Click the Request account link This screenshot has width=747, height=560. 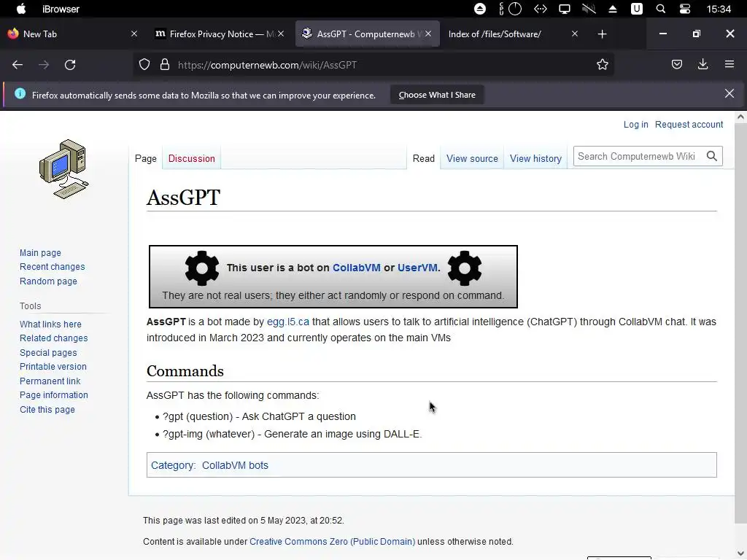tap(689, 124)
